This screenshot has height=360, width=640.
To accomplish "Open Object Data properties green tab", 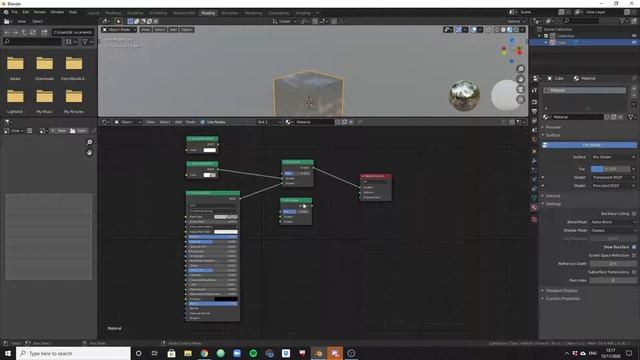I will (534, 198).
